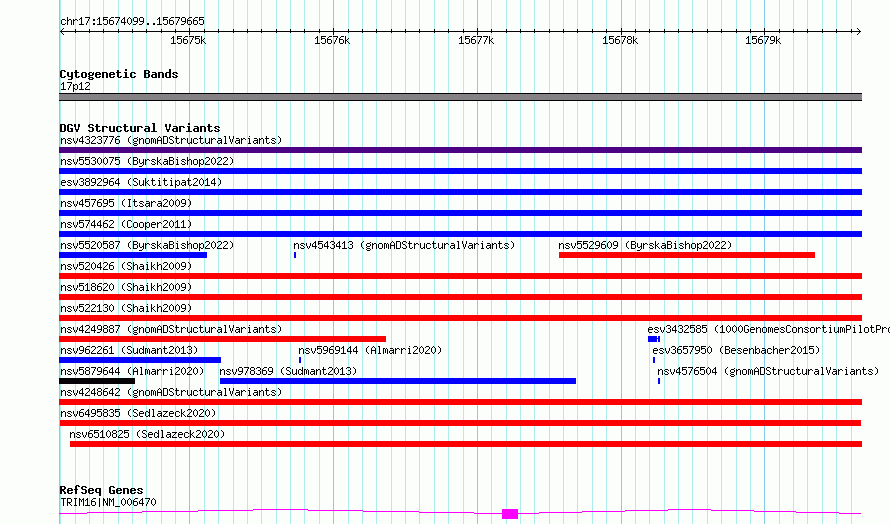This screenshot has height=524, width=890.
Task: Click nsv4576504 gnomAD variant label
Action: [768, 371]
